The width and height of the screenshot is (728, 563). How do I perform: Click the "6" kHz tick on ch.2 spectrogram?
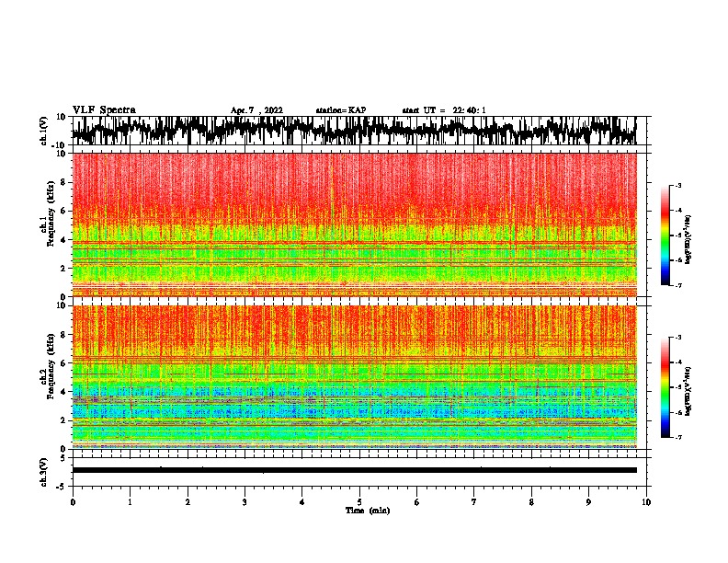63,362
